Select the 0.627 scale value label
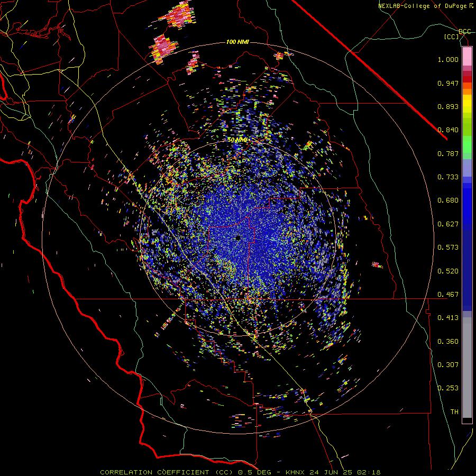 coord(448,224)
